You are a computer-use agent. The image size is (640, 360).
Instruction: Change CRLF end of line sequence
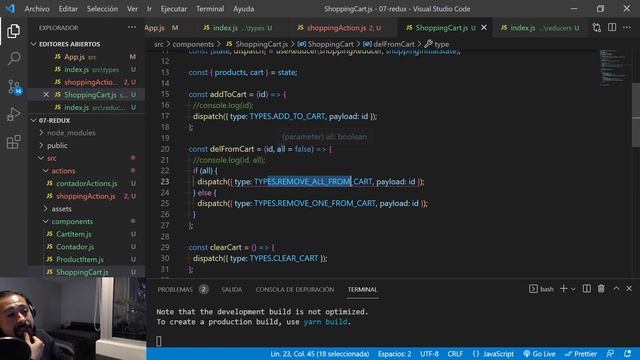pyautogui.click(x=455, y=354)
